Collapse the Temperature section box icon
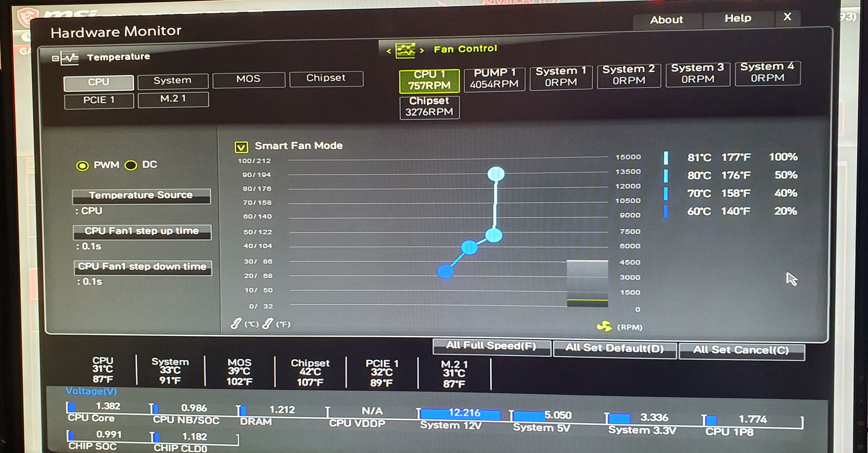The image size is (868, 453). click(55, 59)
